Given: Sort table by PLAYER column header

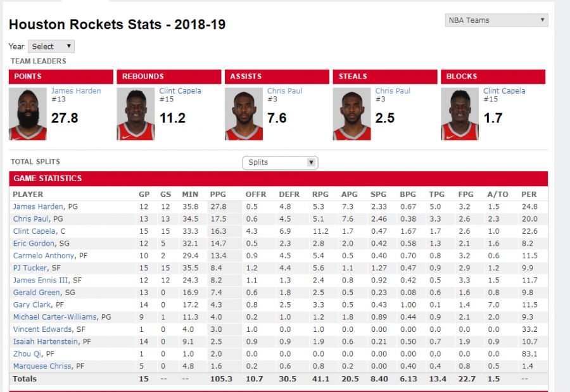Looking at the screenshot, I should 28,194.
